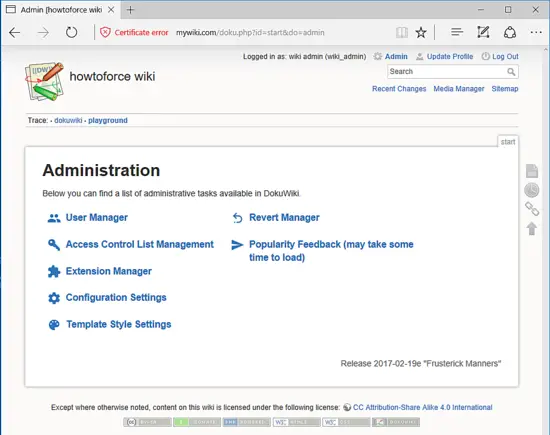Click the backlinks chain icon in sidebar
The width and height of the screenshot is (550, 435).
click(x=532, y=209)
